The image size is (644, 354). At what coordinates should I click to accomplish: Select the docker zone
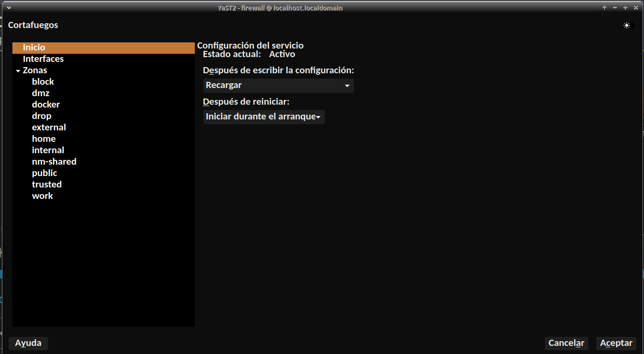pyautogui.click(x=46, y=105)
